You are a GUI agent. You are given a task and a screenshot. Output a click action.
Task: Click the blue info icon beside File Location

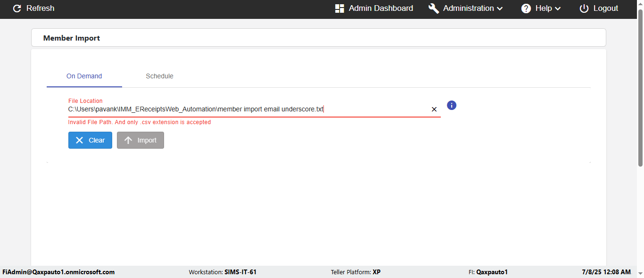(452, 105)
